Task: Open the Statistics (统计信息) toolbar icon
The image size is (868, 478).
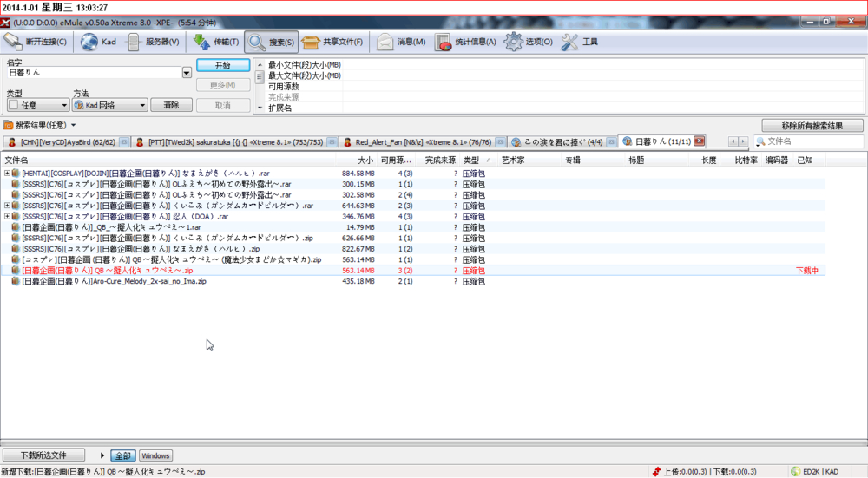Action: (443, 42)
